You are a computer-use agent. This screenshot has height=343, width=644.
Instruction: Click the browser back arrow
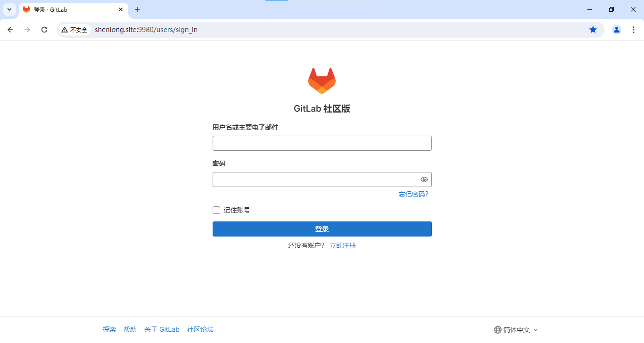(x=10, y=29)
